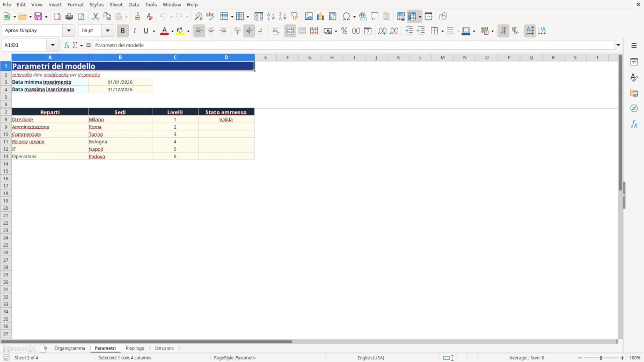Insert a hyperlink
The image size is (644, 362).
tap(363, 17)
